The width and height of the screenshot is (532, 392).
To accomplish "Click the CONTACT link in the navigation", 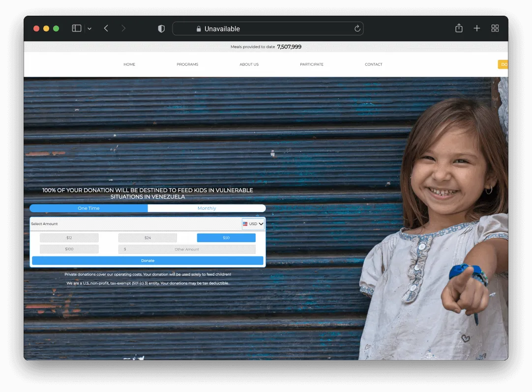I will (x=374, y=64).
